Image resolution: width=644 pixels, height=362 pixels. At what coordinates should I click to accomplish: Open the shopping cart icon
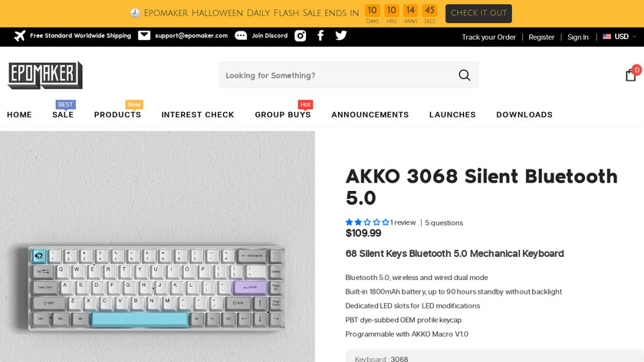[631, 74]
